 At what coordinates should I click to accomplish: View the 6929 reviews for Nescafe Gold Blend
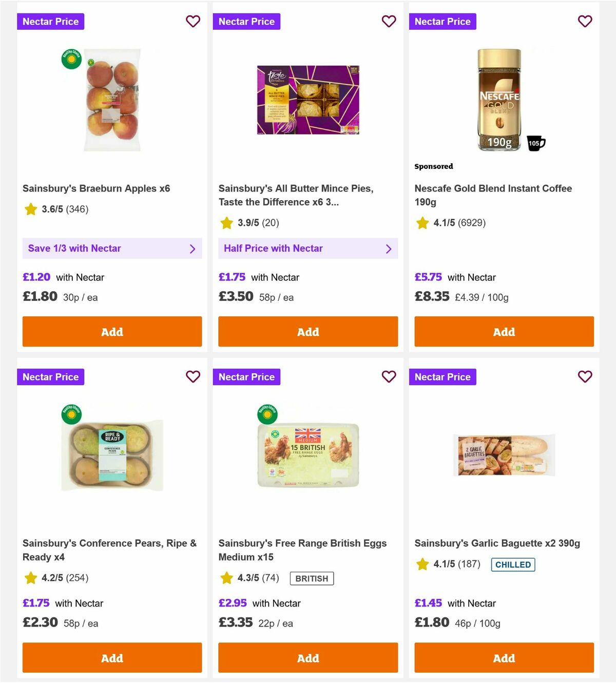click(473, 223)
